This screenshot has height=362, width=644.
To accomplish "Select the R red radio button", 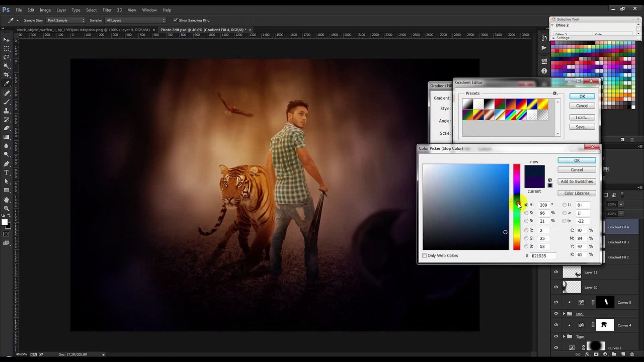I will pyautogui.click(x=526, y=230).
